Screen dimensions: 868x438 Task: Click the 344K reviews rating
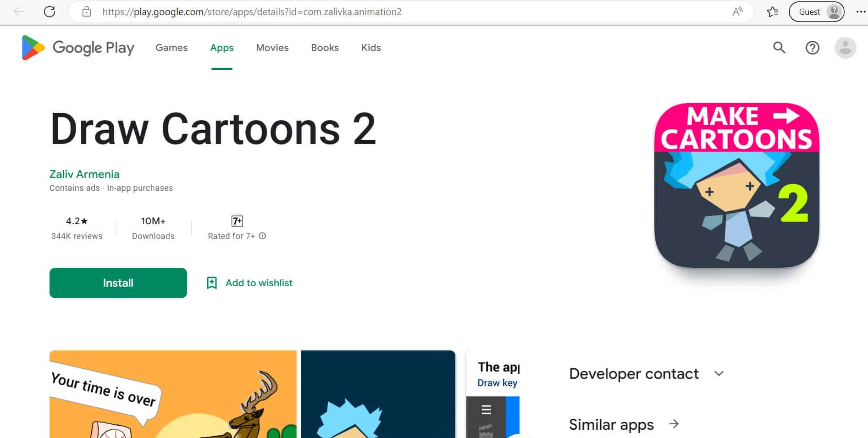77,228
